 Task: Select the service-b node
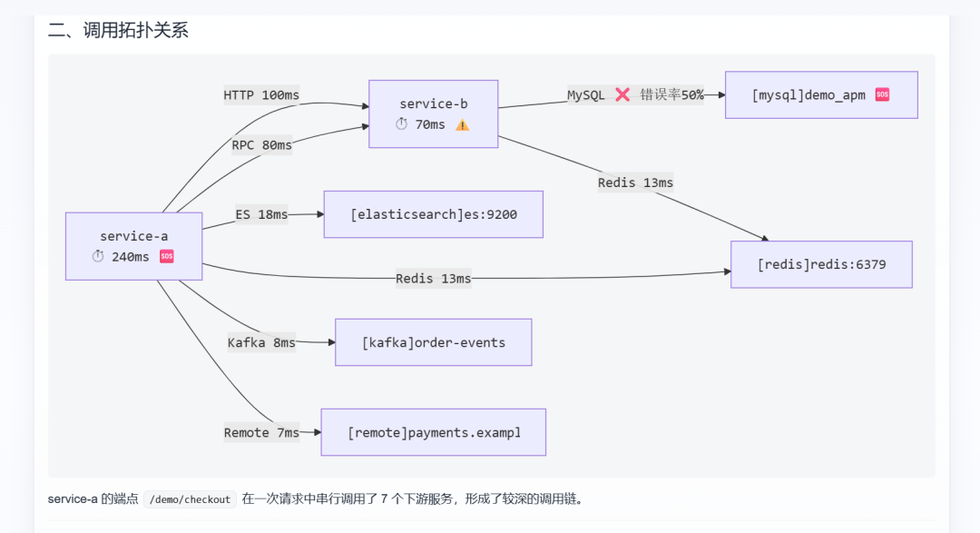pyautogui.click(x=433, y=114)
